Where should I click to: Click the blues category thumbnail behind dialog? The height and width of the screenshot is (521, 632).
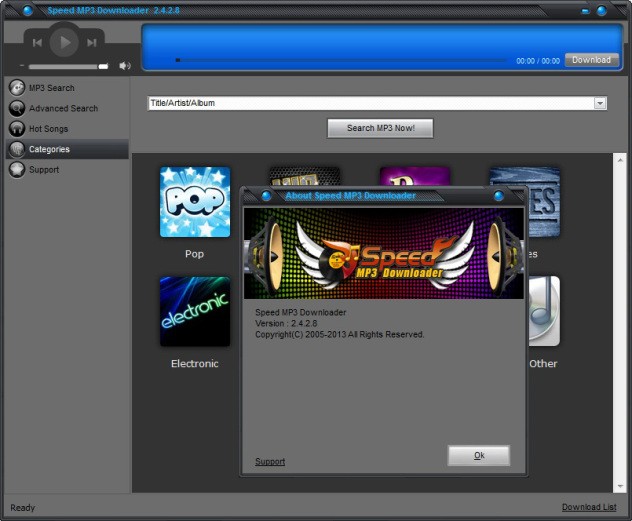(x=543, y=201)
